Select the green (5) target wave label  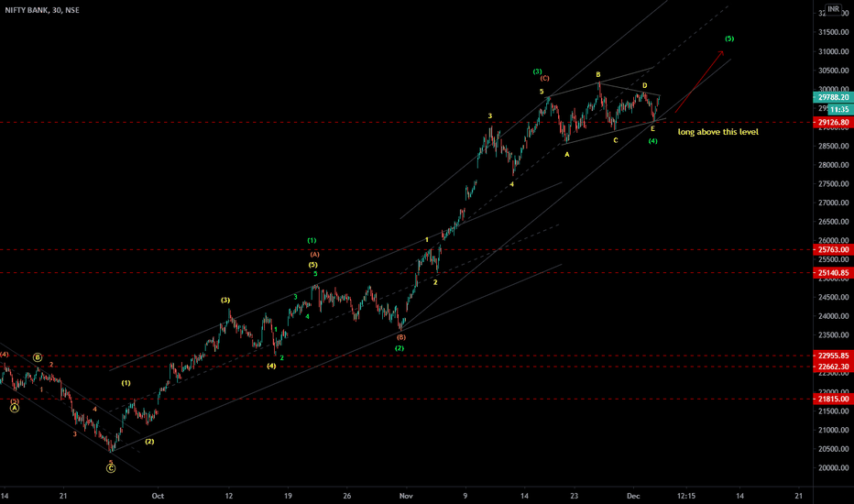pyautogui.click(x=729, y=38)
